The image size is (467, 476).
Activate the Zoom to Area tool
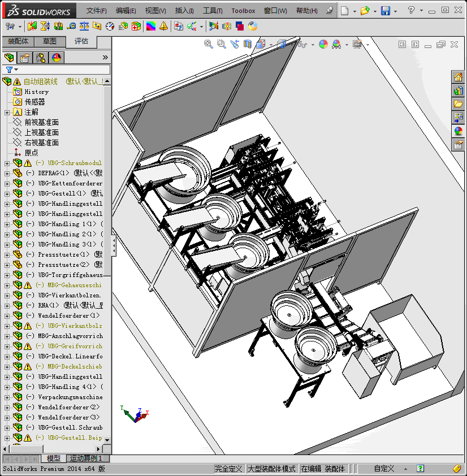pyautogui.click(x=222, y=44)
